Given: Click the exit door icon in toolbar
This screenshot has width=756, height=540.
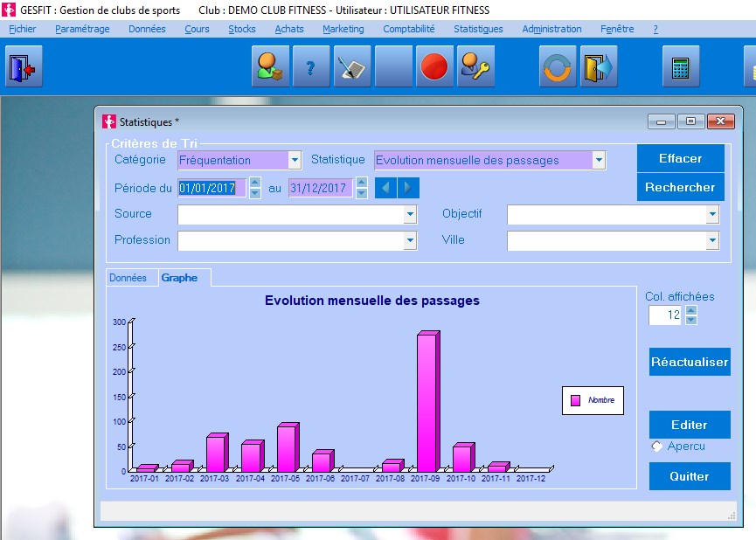Looking at the screenshot, I should click(21, 68).
